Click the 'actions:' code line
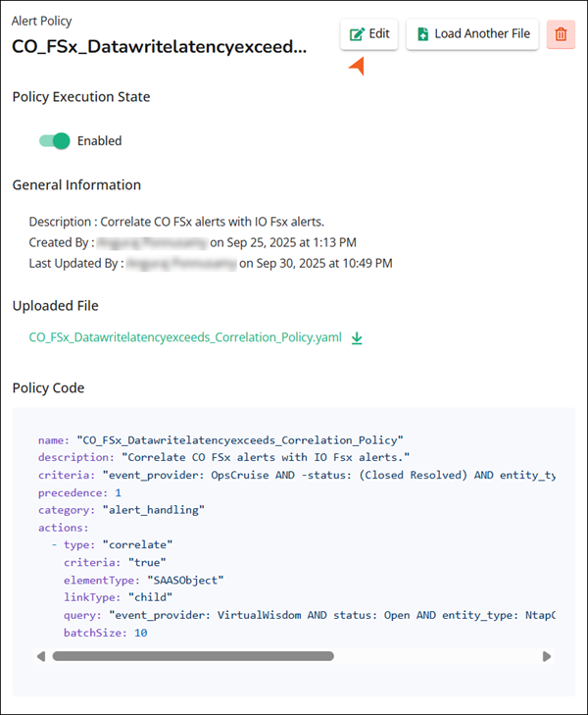Screen dimensions: 588x715 64,528
